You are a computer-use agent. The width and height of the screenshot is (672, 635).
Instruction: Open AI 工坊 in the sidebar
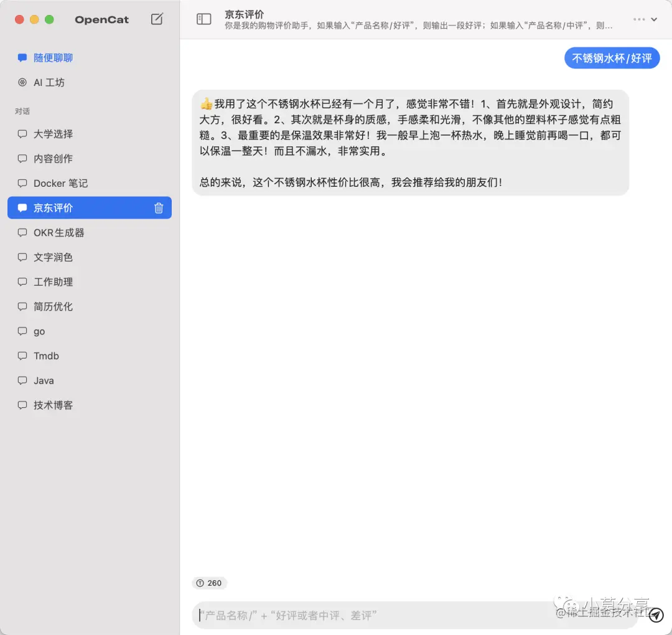pos(90,82)
